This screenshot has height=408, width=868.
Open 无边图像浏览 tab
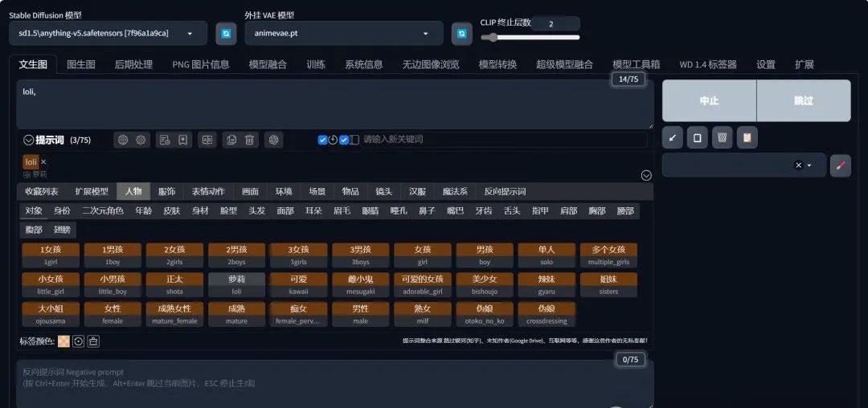(431, 65)
